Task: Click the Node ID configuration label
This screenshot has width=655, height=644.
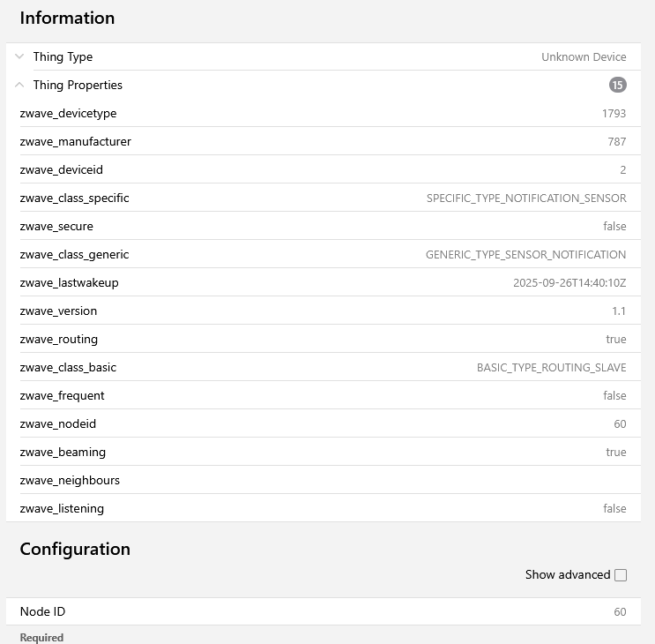Action: [x=42, y=611]
